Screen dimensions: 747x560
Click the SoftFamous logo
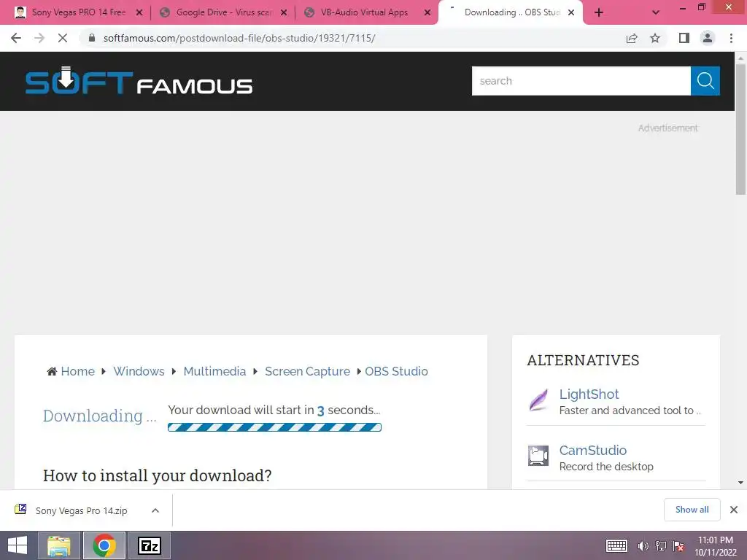[x=139, y=81]
